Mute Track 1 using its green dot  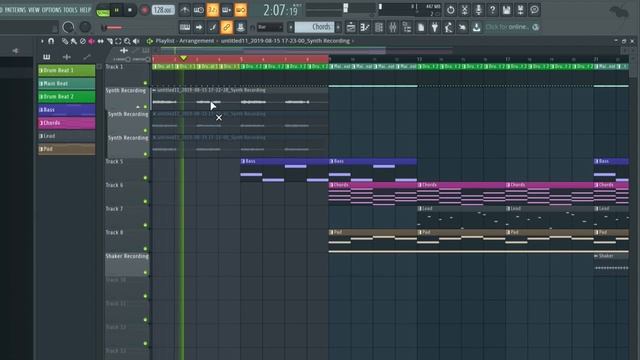[x=145, y=83]
